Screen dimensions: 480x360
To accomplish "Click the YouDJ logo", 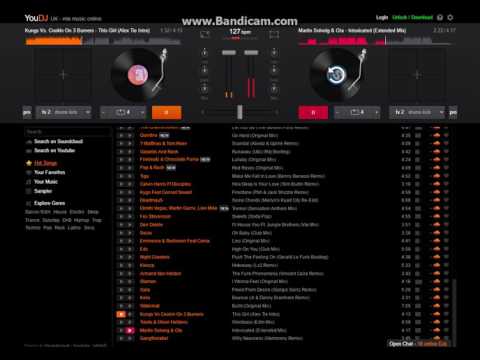I will click(x=36, y=18).
